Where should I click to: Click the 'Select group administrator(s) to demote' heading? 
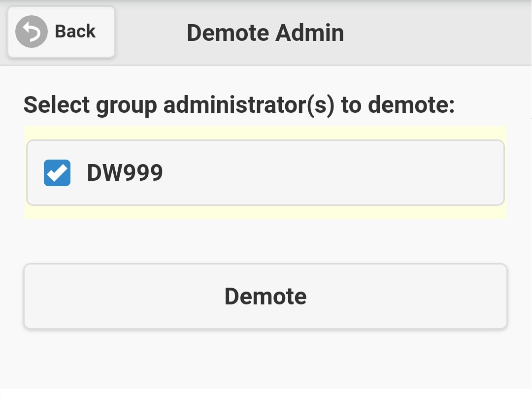pos(239,105)
